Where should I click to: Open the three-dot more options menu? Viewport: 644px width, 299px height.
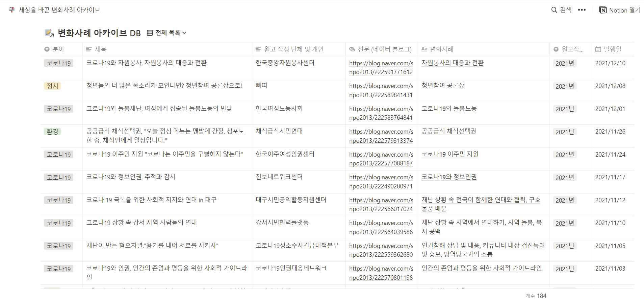(582, 10)
